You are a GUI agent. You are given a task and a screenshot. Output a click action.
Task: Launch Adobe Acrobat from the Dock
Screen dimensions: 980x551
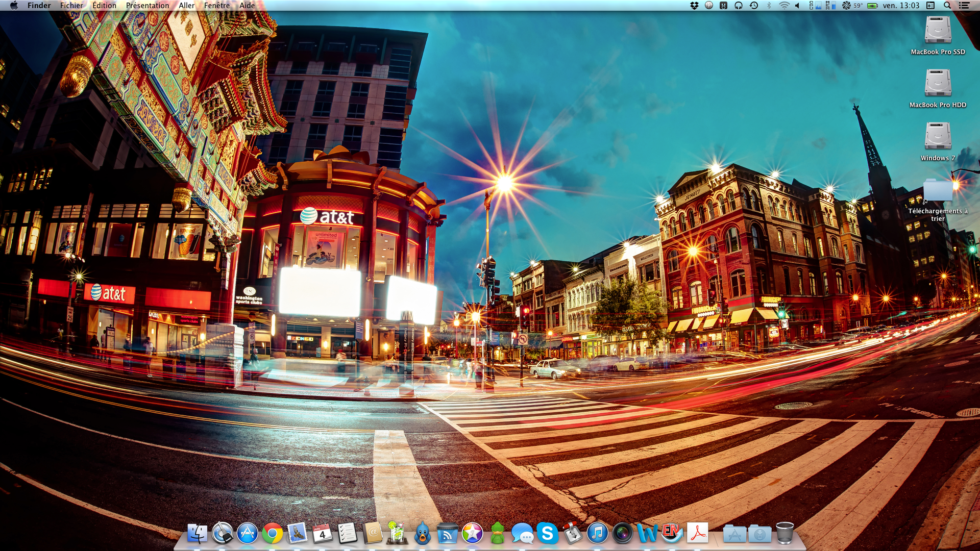point(697,534)
